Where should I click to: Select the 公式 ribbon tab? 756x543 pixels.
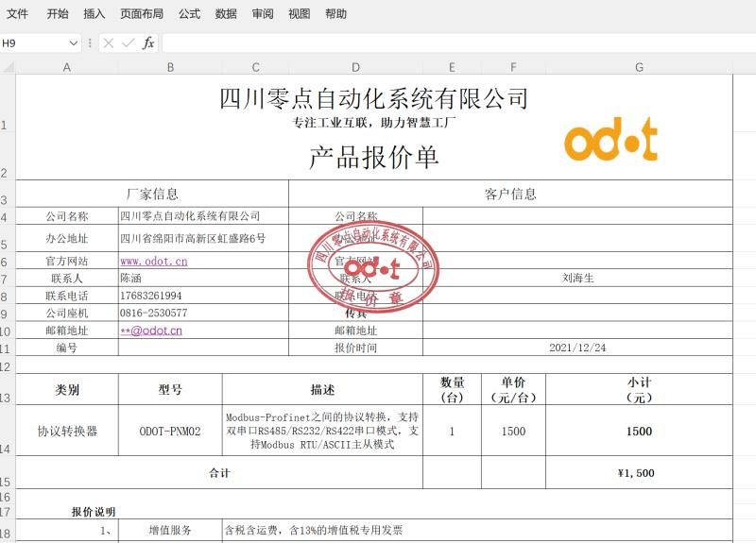(190, 14)
